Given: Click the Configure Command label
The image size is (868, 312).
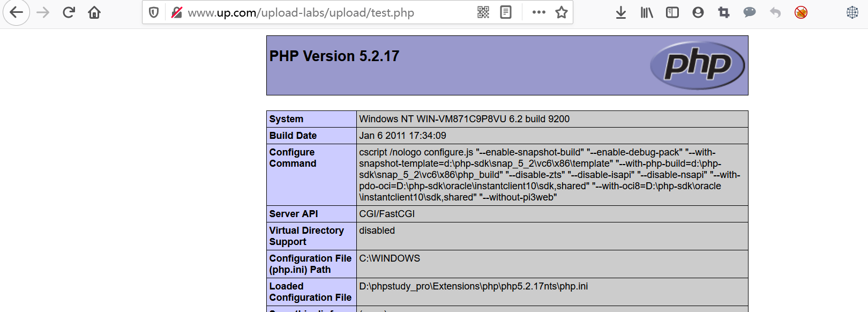Looking at the screenshot, I should click(x=293, y=158).
